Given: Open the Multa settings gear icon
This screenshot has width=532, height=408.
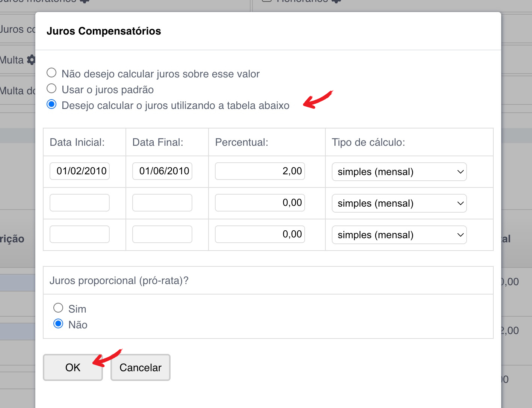Looking at the screenshot, I should tap(31, 60).
